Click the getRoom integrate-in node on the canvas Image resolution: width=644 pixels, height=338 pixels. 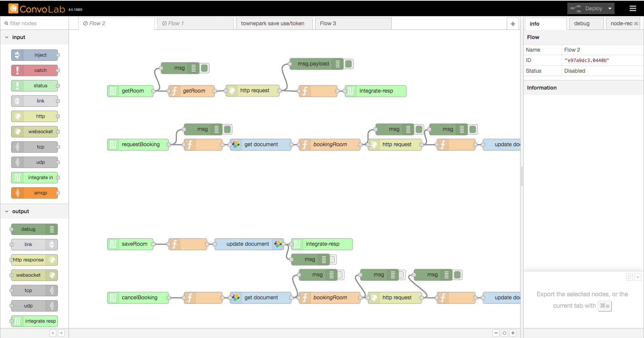130,91
